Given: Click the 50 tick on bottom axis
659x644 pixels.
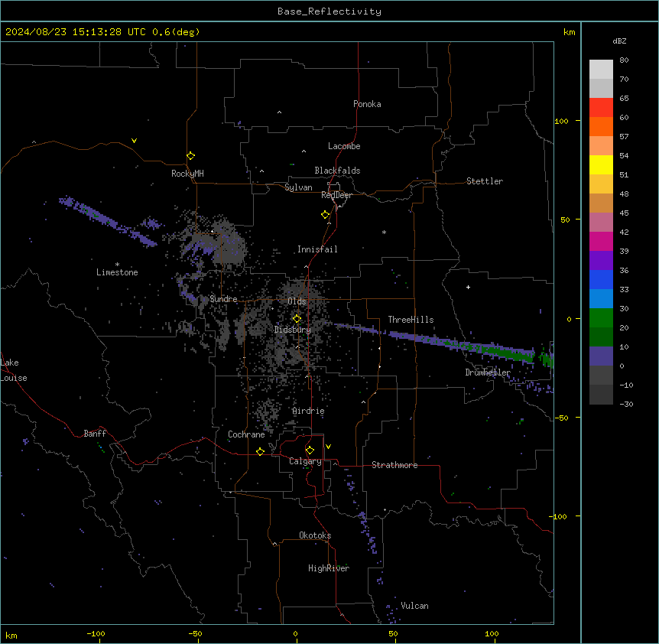Looking at the screenshot, I should pos(393,633).
